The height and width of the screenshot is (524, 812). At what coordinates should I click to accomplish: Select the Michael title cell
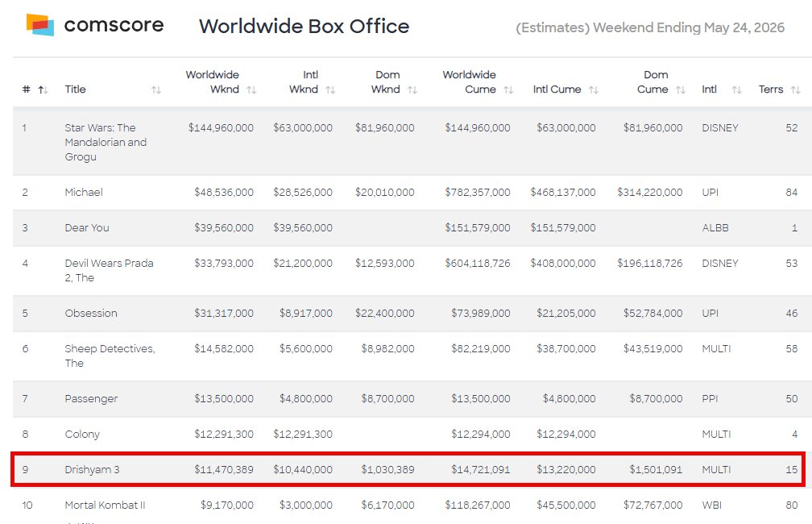coord(84,193)
